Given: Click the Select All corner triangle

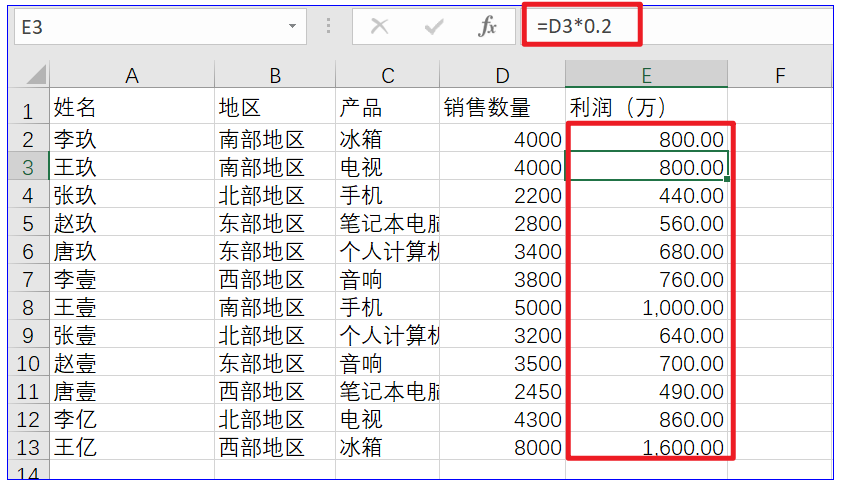Looking at the screenshot, I should 36,74.
